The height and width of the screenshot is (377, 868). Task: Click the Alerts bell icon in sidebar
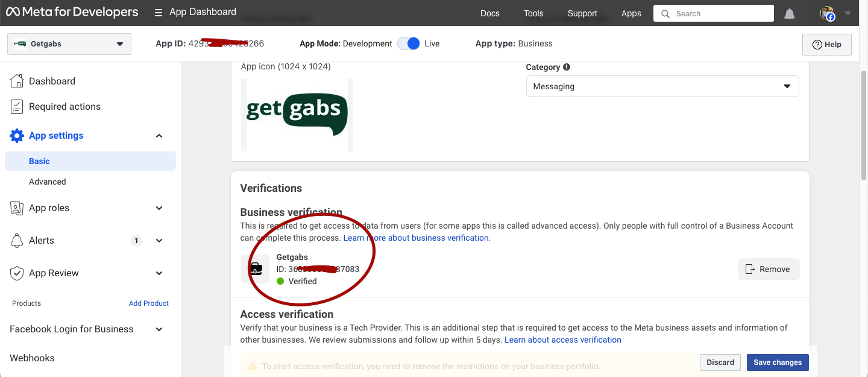pos(17,241)
